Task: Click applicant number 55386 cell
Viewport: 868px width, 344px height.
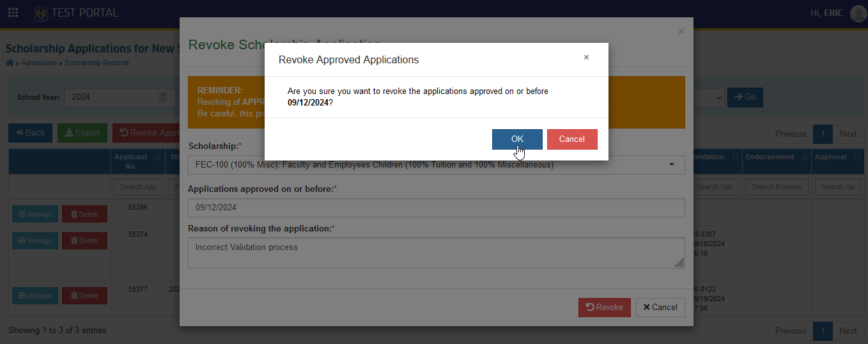Action: pyautogui.click(x=138, y=208)
